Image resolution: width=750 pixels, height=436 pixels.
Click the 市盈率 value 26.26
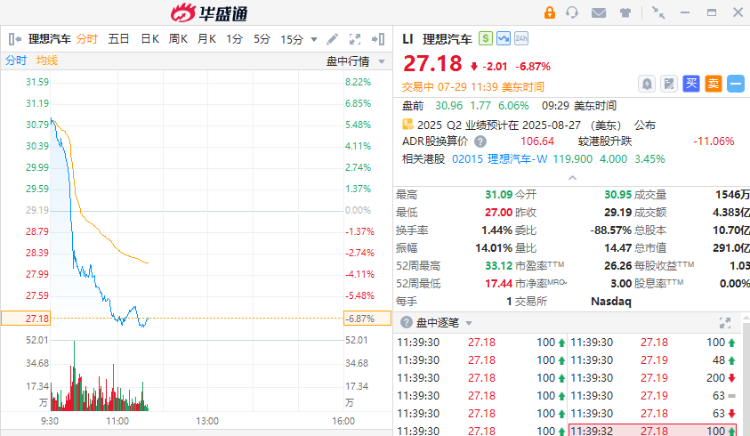[x=618, y=266]
